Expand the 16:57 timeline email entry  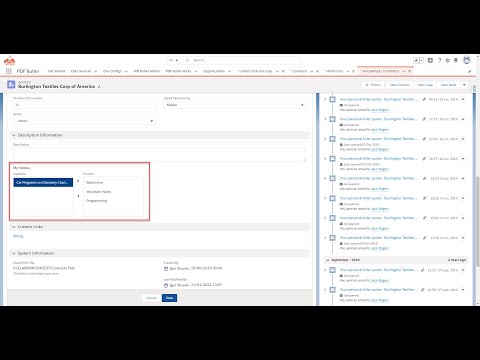(x=325, y=159)
